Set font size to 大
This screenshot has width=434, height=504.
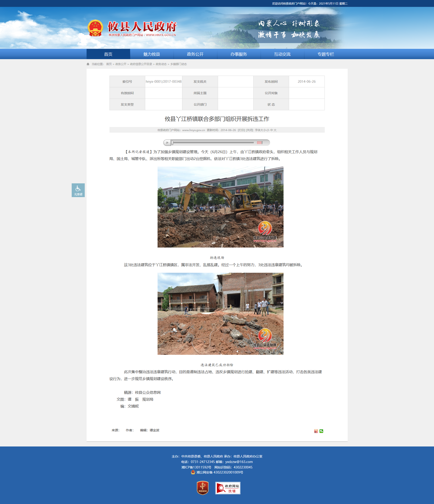click(x=275, y=130)
